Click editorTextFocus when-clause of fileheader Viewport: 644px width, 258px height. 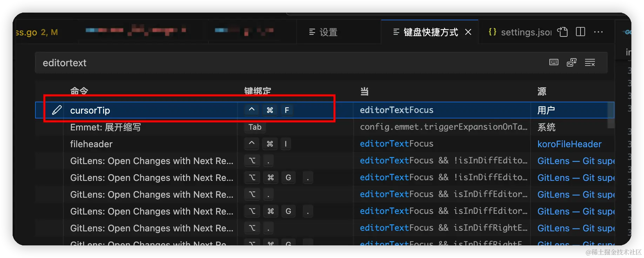(397, 144)
